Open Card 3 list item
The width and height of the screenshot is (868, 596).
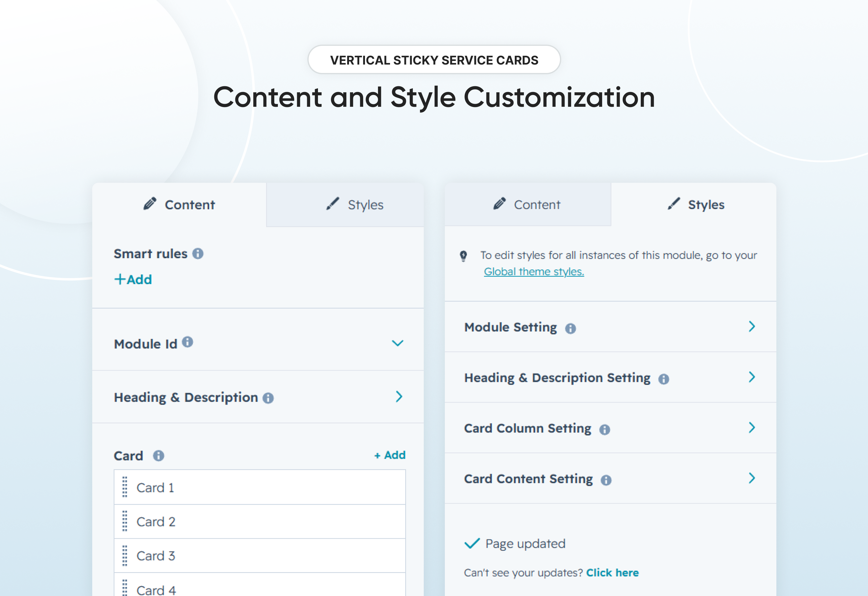[x=259, y=556]
